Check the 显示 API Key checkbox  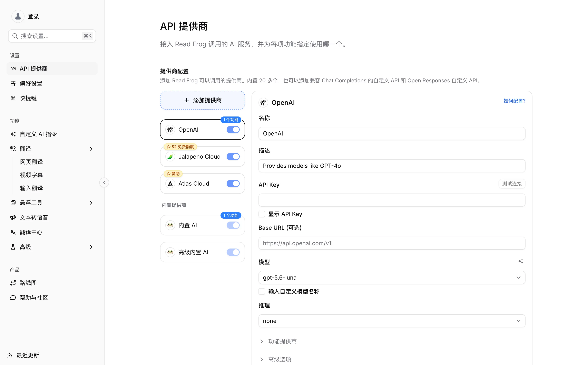point(262,214)
